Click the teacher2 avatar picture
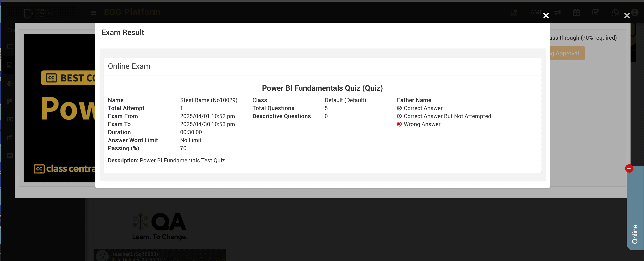The width and height of the screenshot is (644, 261). point(102,256)
